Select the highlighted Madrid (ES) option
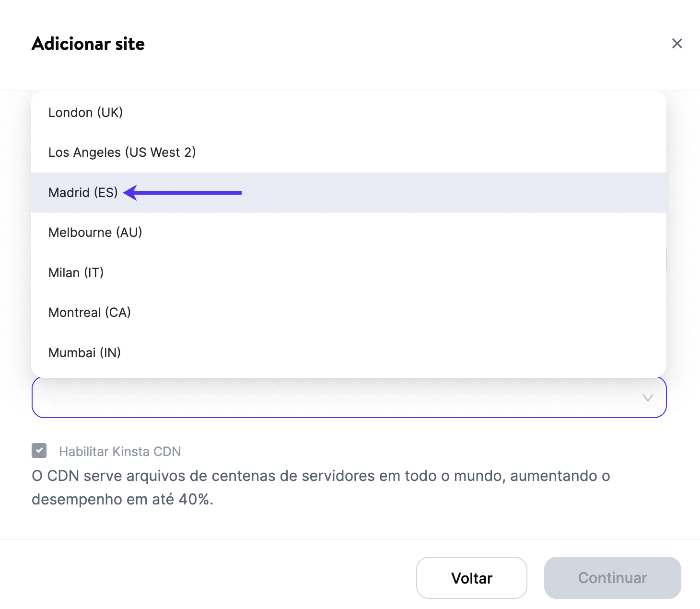Screen dimensions: 700x609 pyautogui.click(x=83, y=193)
